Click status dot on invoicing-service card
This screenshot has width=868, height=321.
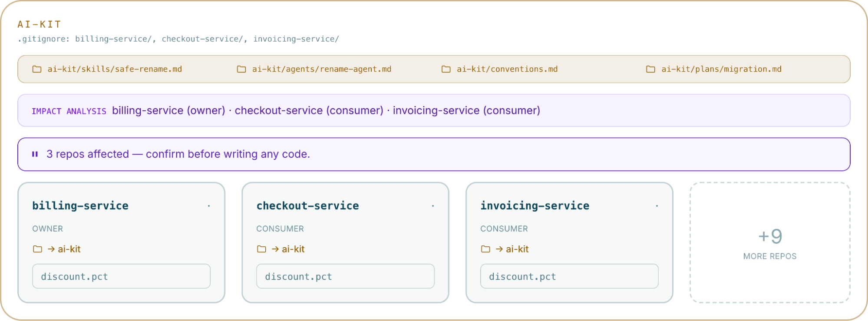[x=657, y=206]
